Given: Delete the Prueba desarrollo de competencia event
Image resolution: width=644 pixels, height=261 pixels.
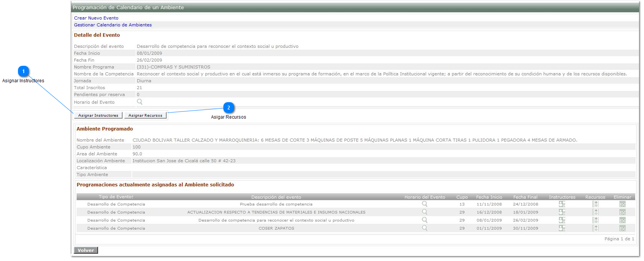Looking at the screenshot, I should pyautogui.click(x=623, y=204).
